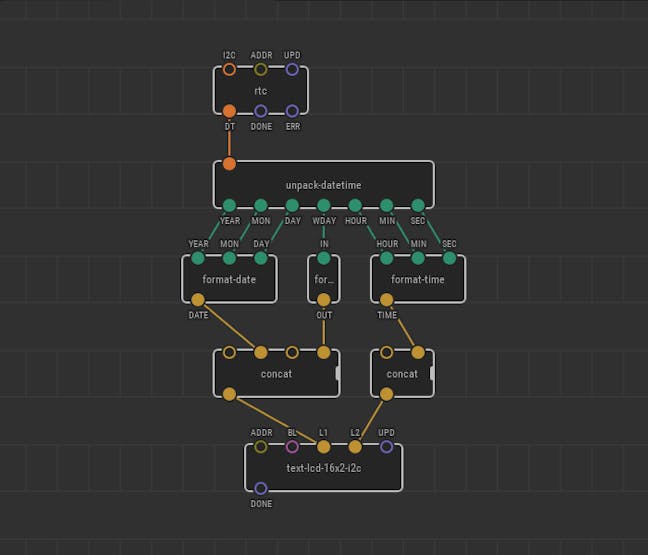
Task: Click the TIME output pin of format-time
Action: coord(386,300)
